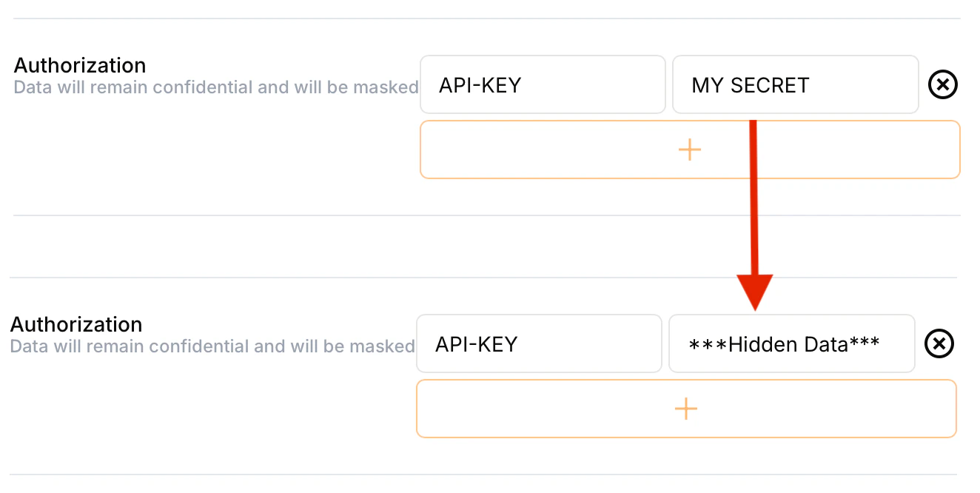The width and height of the screenshot is (980, 493).
Task: Click the first API-KEY input field
Action: coord(543,84)
